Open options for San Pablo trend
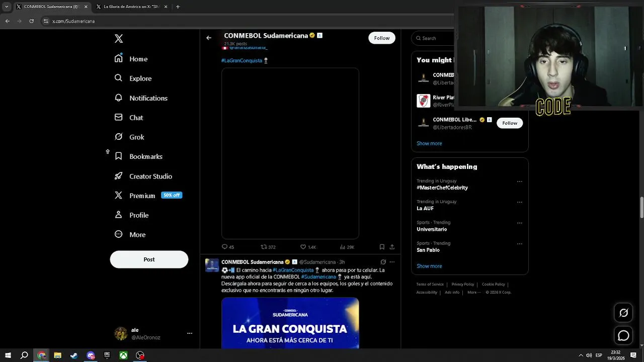 pyautogui.click(x=520, y=244)
